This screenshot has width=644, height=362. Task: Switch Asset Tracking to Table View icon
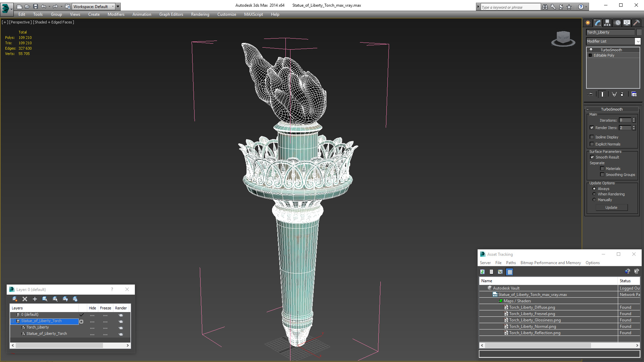coord(510,272)
